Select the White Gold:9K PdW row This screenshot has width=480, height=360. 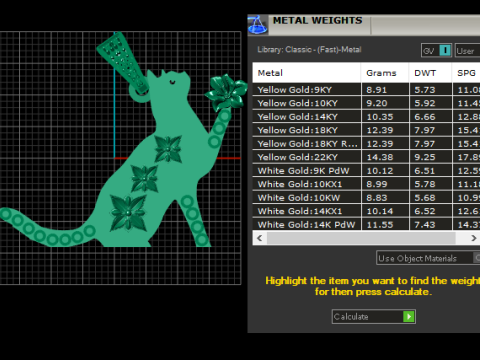click(x=366, y=171)
